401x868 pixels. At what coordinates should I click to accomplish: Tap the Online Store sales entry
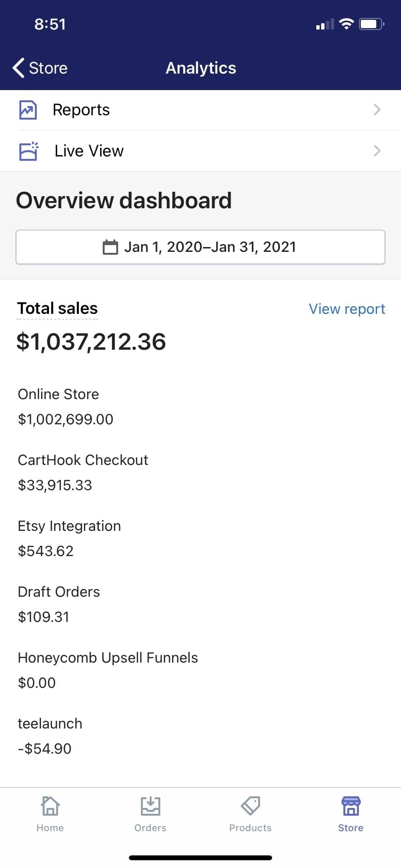(65, 407)
